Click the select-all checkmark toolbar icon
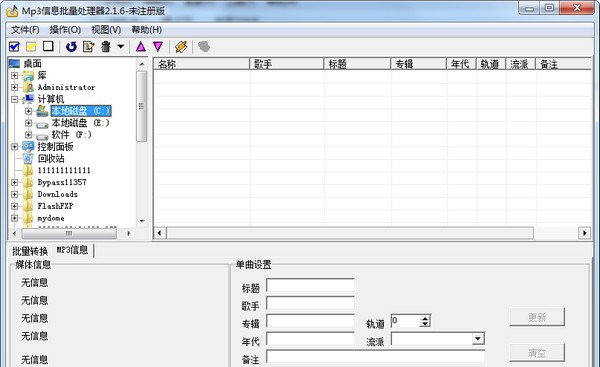Screen dimensions: 600x367 [14, 47]
